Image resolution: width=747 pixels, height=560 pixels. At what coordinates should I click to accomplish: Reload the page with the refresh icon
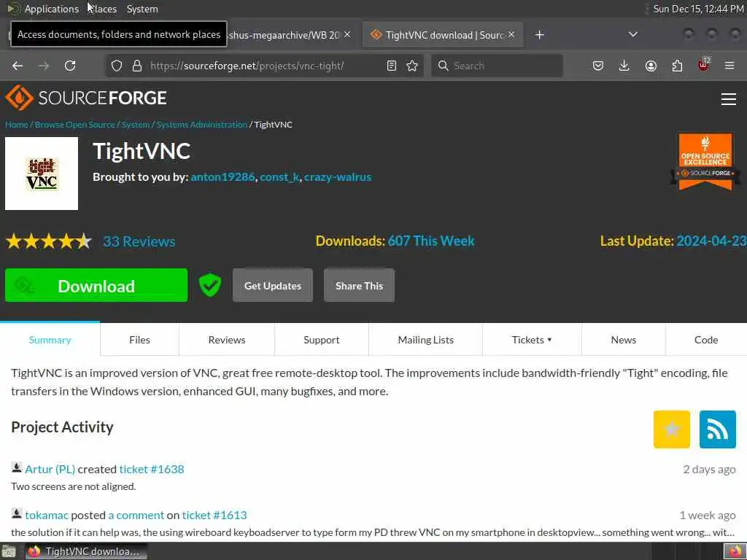click(70, 66)
